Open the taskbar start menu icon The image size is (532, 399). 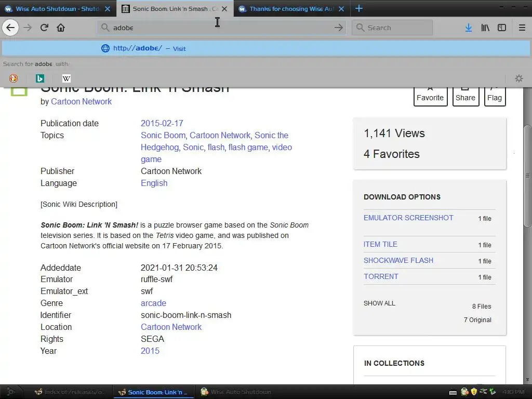[10, 392]
